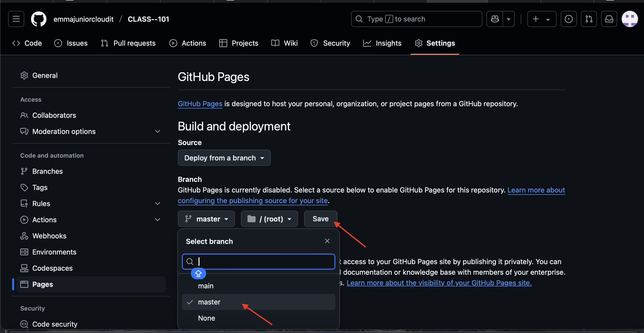The width and height of the screenshot is (644, 333).
Task: Open the Deploy from a branch dropdown
Action: point(224,158)
